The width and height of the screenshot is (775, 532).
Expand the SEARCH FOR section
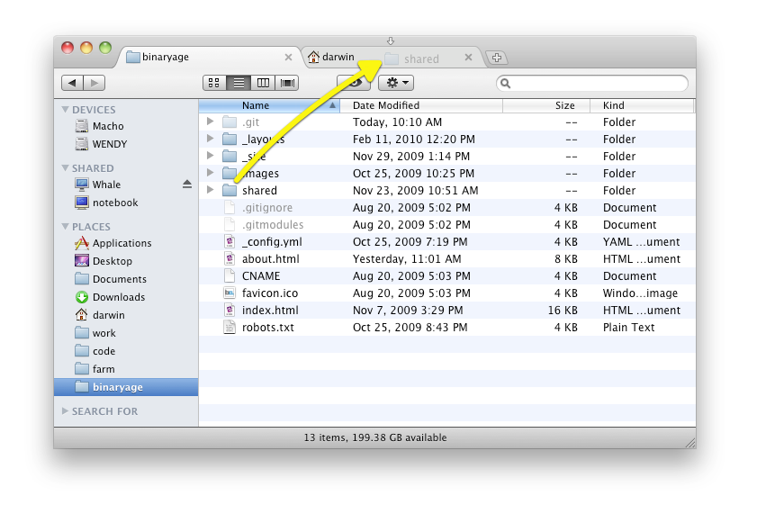click(64, 410)
